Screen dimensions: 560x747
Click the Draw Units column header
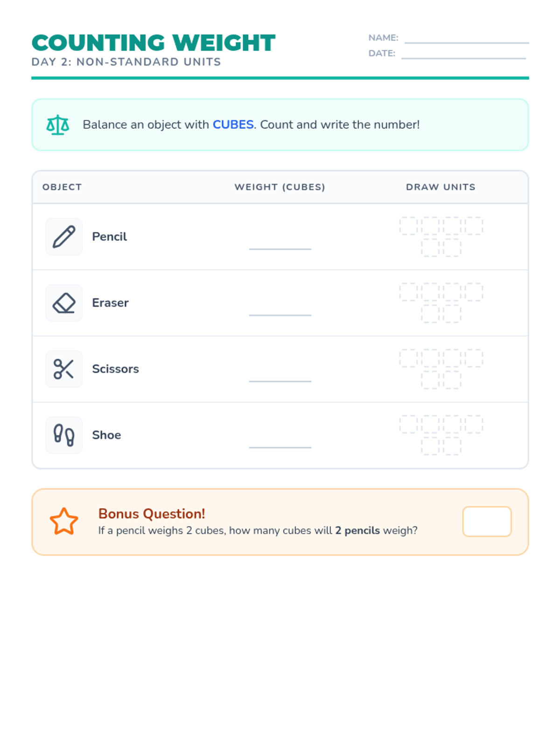(x=441, y=187)
